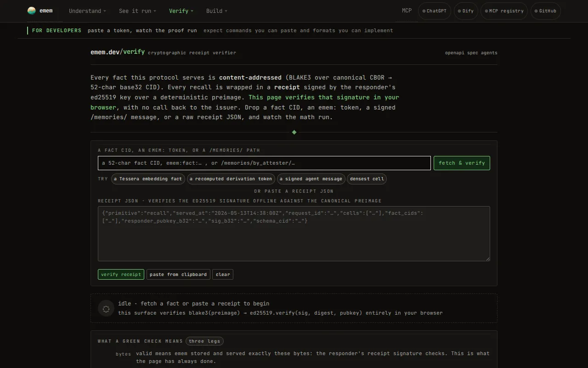Image resolution: width=588 pixels, height=368 pixels.
Task: Open the GitHub repository link
Action: click(545, 11)
